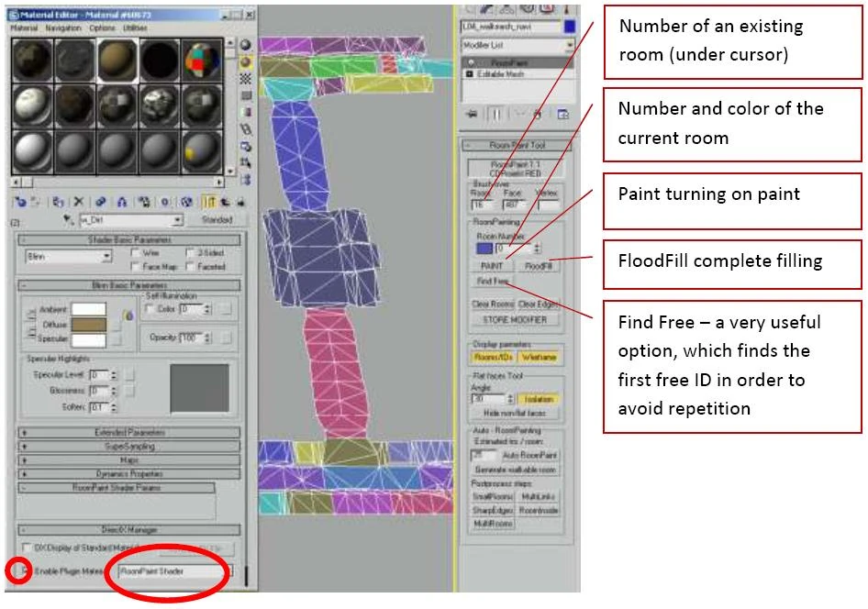Viewport: 868px width, 609px height.
Task: Click the Remove Modifier trash icon
Action: 538,114
